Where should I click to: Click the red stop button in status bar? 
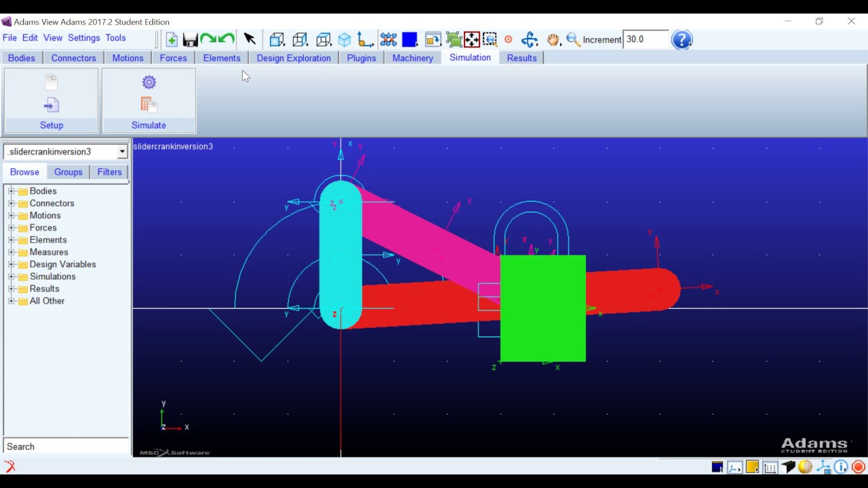(859, 467)
